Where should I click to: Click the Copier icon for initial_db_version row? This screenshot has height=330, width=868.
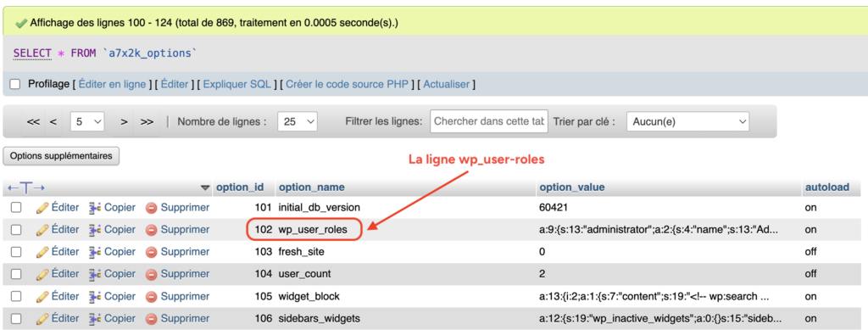point(95,208)
